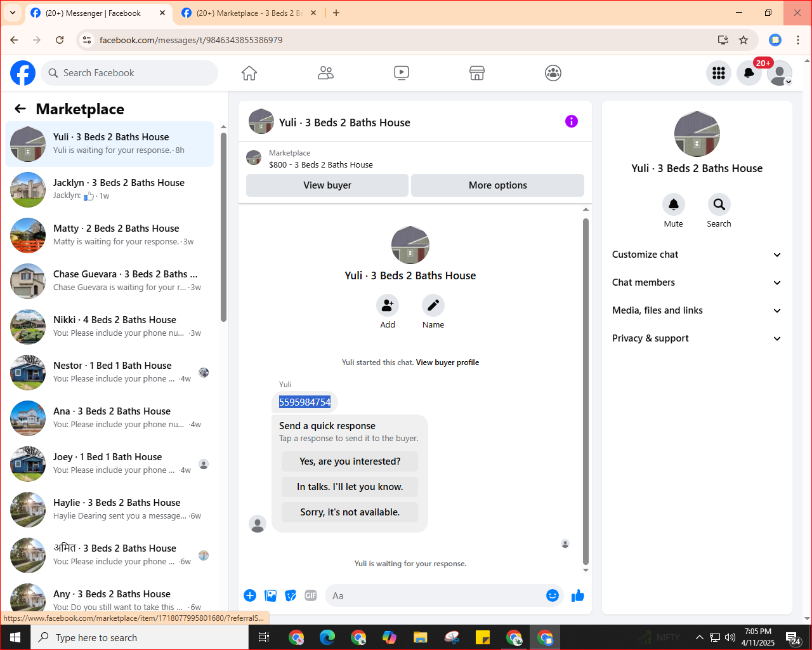Expand Media, files and links section
Image resolution: width=812 pixels, height=650 pixels.
click(697, 310)
